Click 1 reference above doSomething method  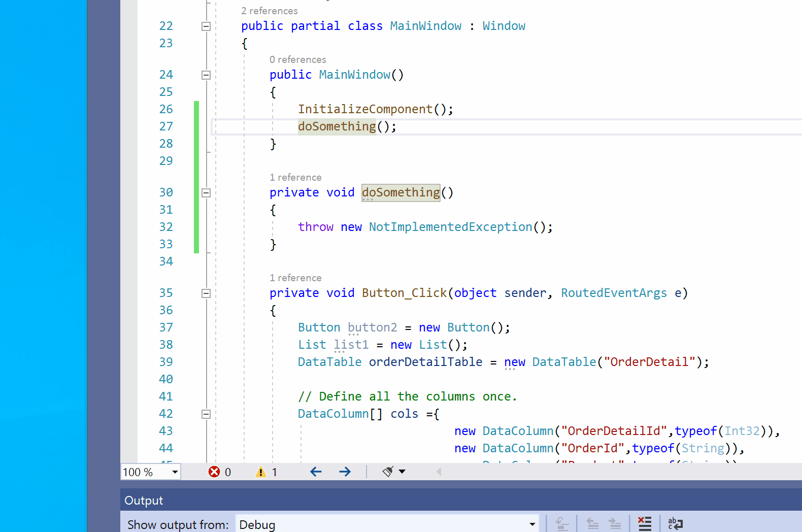point(295,177)
